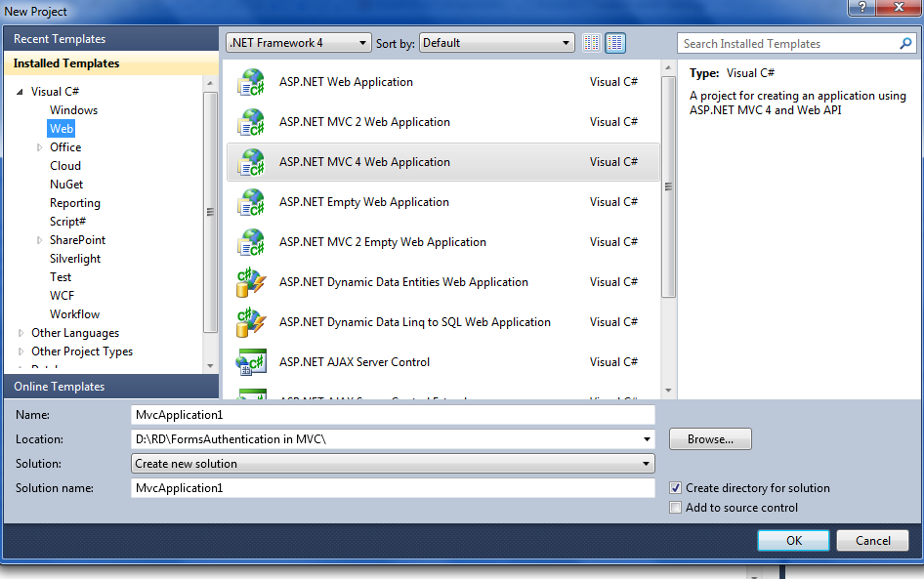
Task: Open the Sort by Default dropdown
Action: click(497, 43)
